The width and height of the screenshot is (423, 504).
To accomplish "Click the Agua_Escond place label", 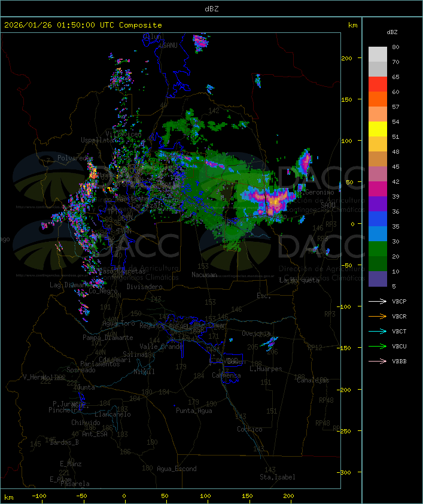I will [176, 469].
